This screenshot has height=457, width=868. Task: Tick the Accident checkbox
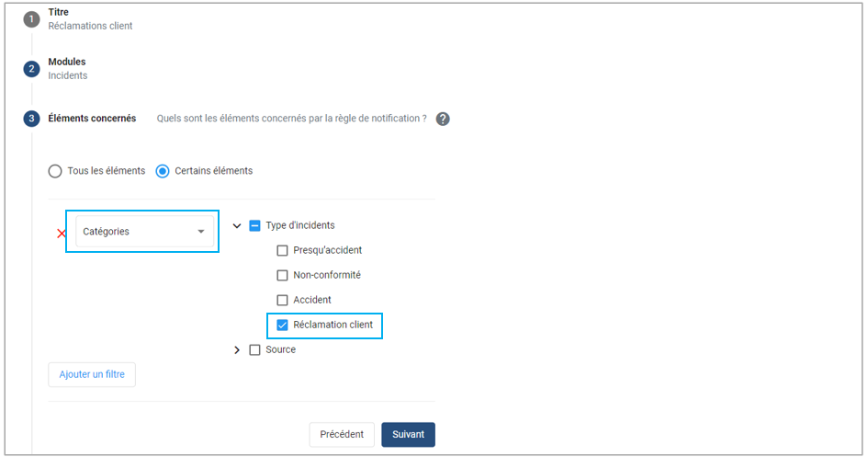[283, 300]
